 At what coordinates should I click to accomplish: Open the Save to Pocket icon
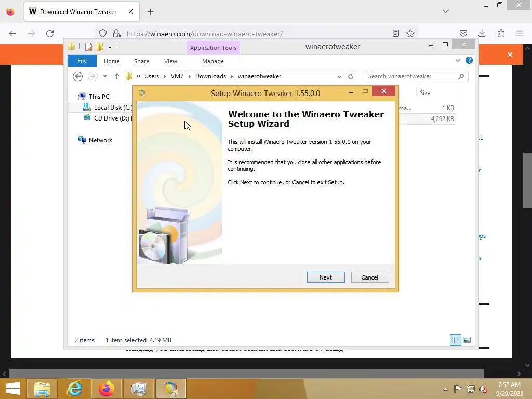(463, 33)
